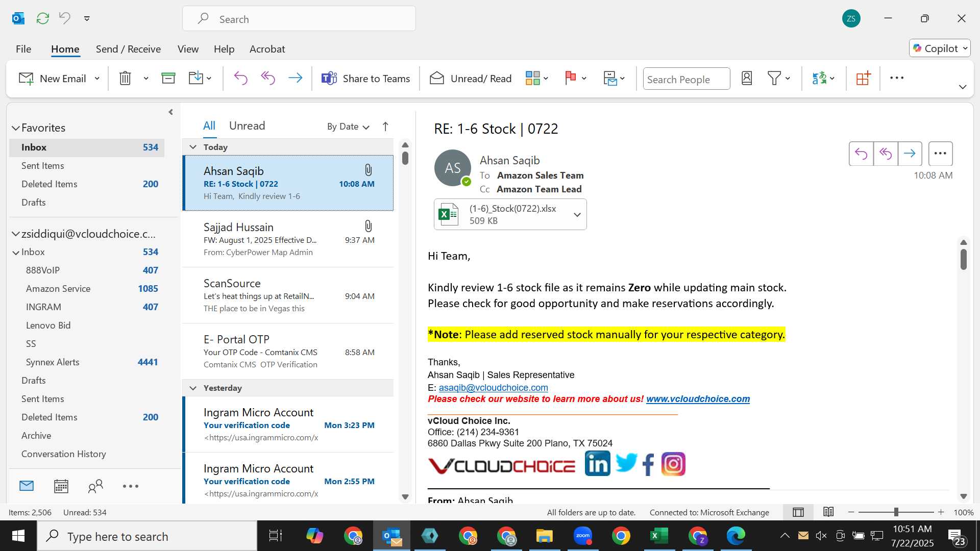This screenshot has width=980, height=551.
Task: Reverse sort order with up arrow
Action: (x=385, y=127)
